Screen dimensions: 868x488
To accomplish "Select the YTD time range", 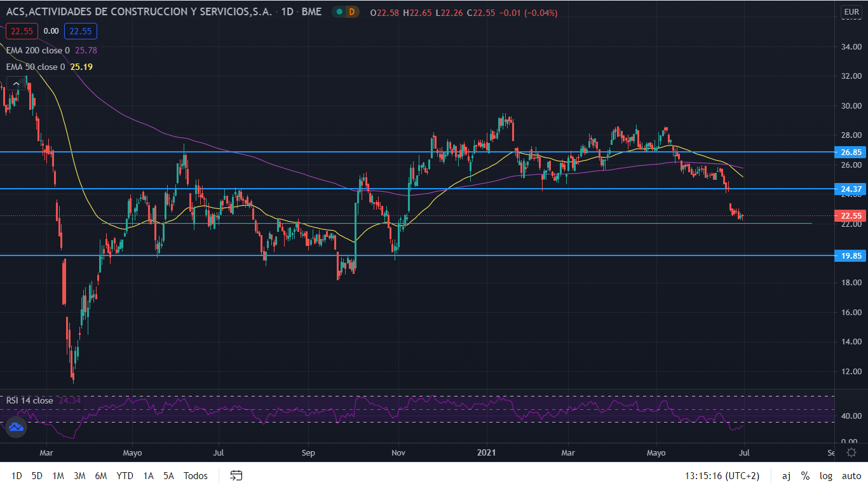I will click(x=125, y=475).
